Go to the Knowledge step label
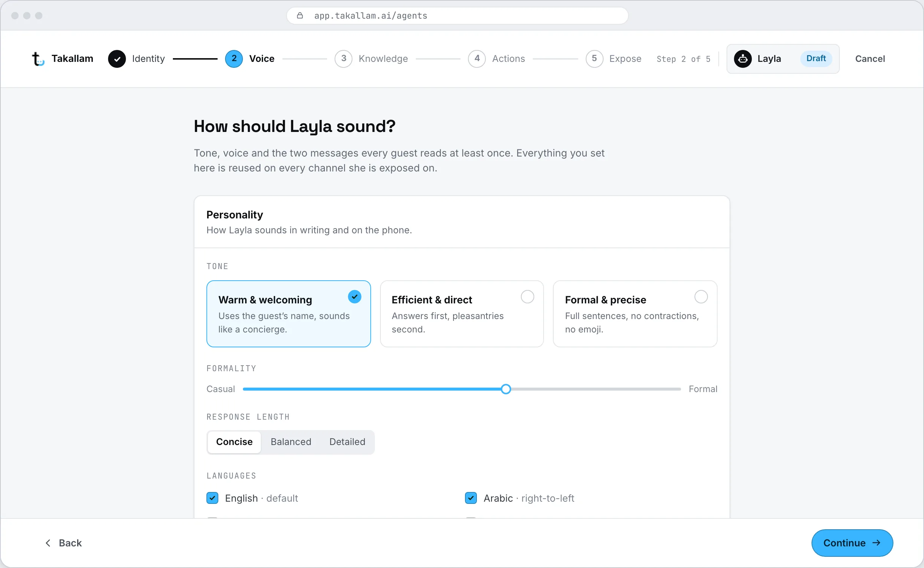This screenshot has width=924, height=568. tap(383, 59)
